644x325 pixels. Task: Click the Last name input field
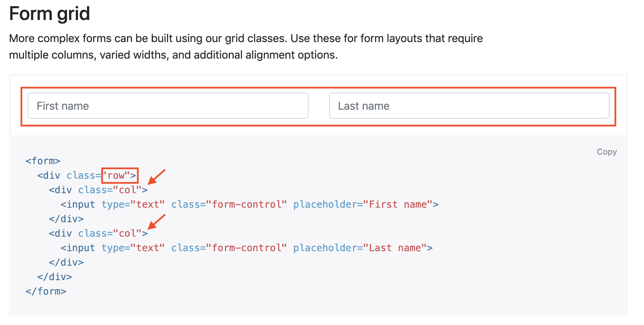[x=469, y=106]
